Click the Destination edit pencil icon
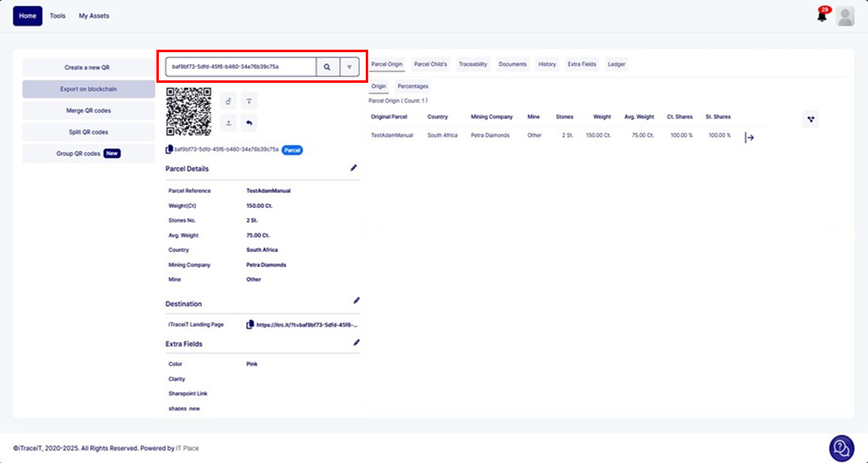The height and width of the screenshot is (463, 868). 357,301
